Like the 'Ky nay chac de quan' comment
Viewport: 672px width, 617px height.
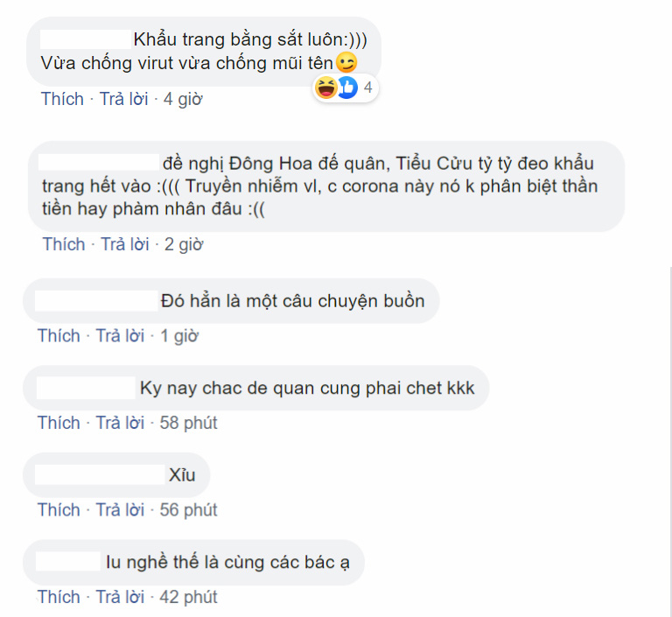pos(59,423)
